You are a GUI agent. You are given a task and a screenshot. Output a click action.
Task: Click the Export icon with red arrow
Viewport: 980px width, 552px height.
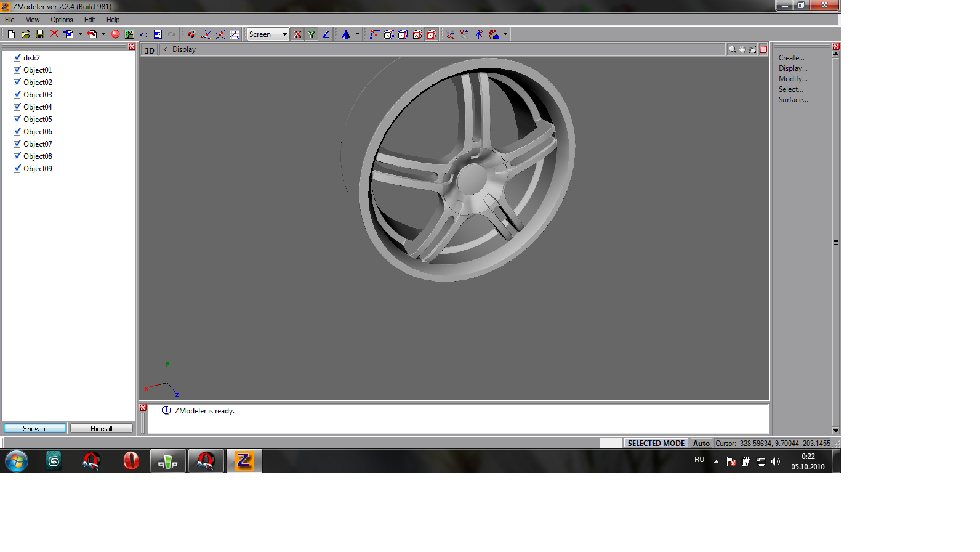(92, 34)
